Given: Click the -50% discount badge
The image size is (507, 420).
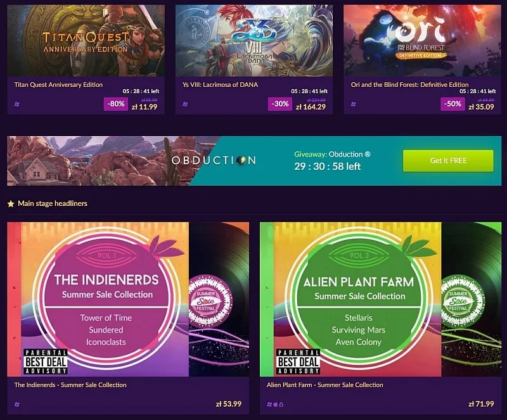Looking at the screenshot, I should coord(452,104).
